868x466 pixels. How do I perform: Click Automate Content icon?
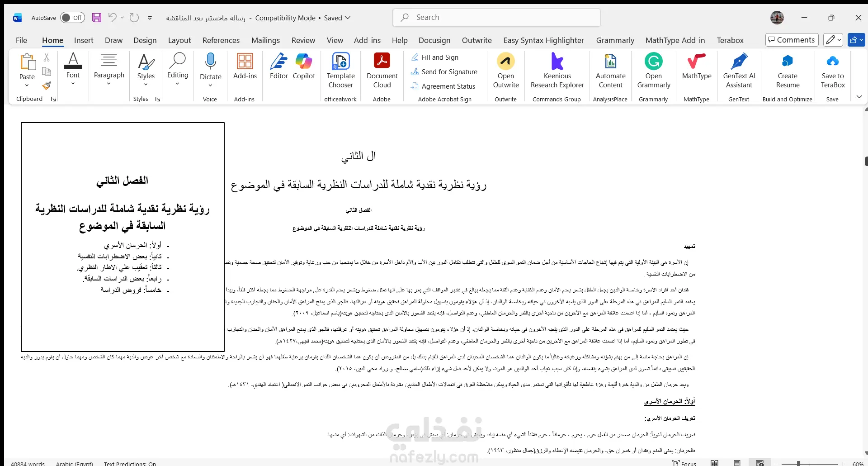[x=611, y=61]
